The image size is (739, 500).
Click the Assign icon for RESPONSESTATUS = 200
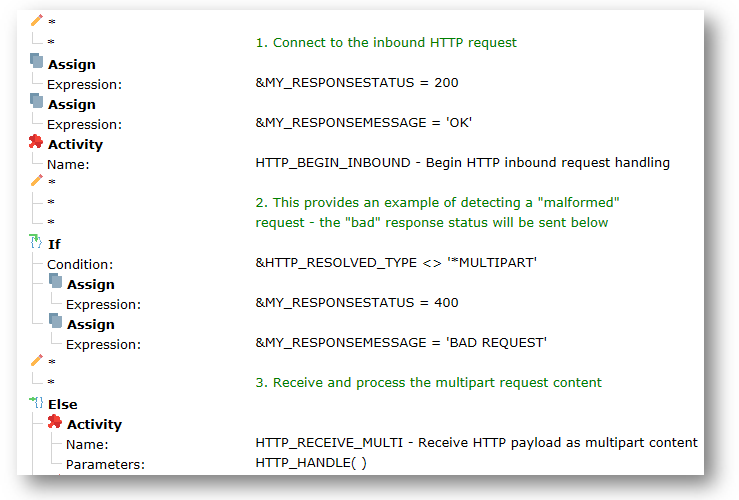click(x=37, y=63)
